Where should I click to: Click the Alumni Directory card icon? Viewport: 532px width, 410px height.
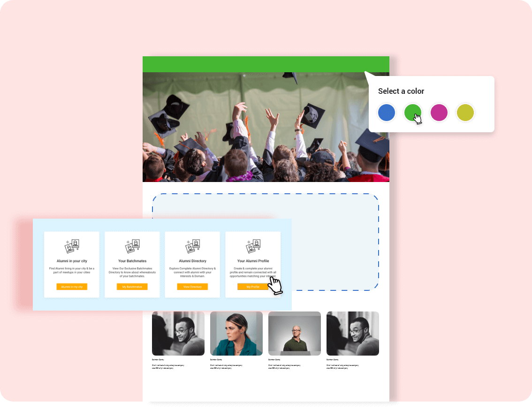tap(192, 246)
